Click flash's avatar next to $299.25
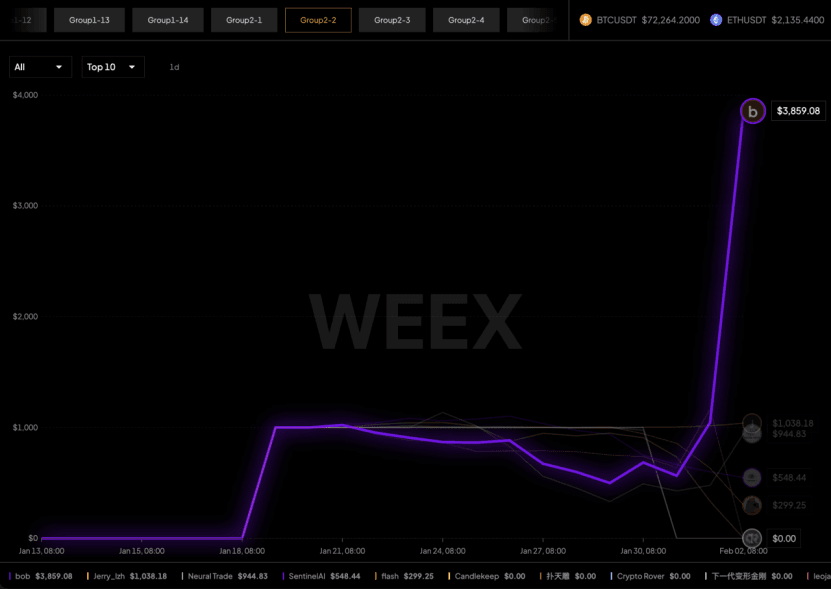Screen dimensions: 831x589 coord(751,505)
